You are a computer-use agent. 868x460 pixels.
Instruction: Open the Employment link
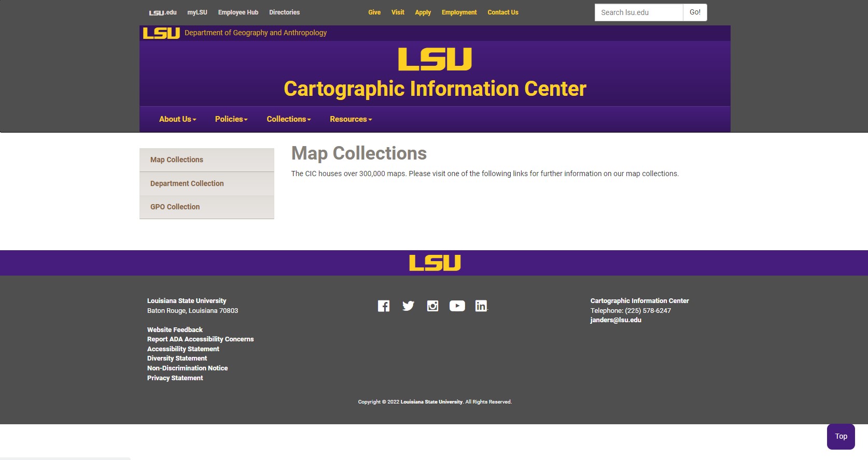[459, 12]
